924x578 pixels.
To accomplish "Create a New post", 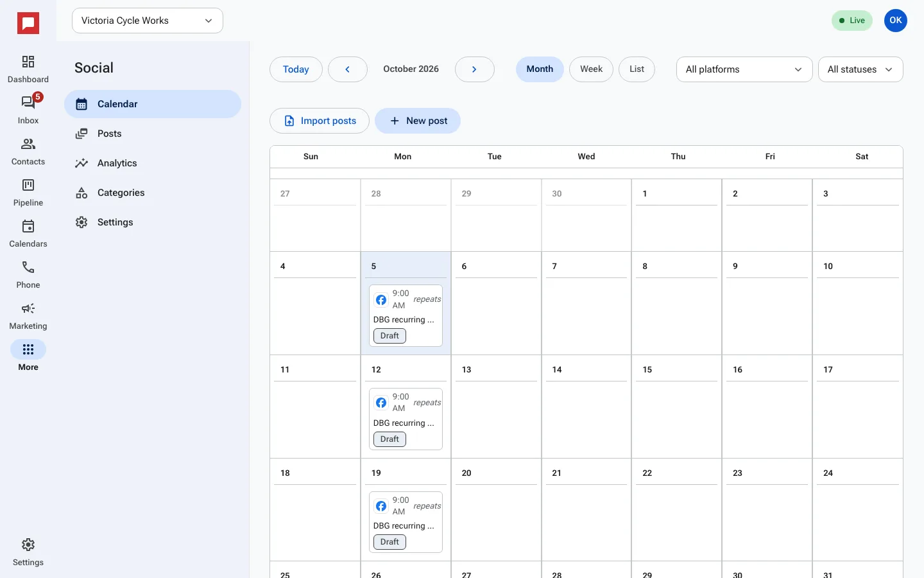I will tap(418, 121).
